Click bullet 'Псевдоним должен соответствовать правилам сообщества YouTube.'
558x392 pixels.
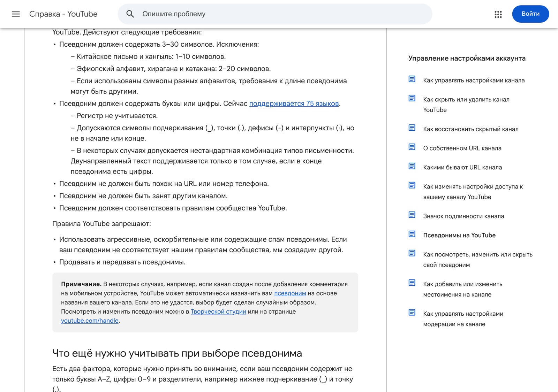173,208
